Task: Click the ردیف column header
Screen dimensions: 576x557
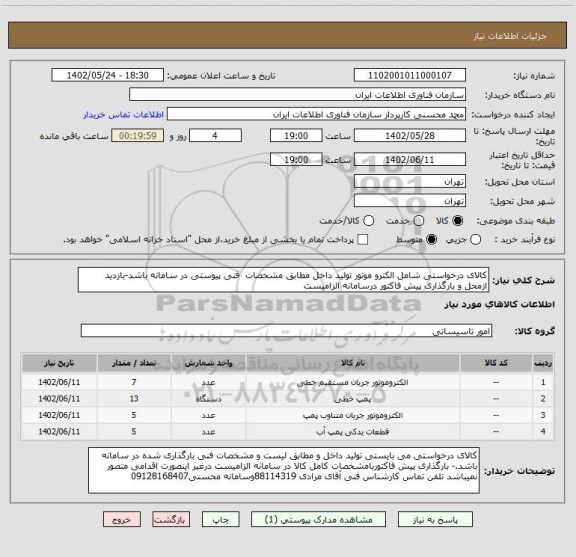Action: (543, 363)
